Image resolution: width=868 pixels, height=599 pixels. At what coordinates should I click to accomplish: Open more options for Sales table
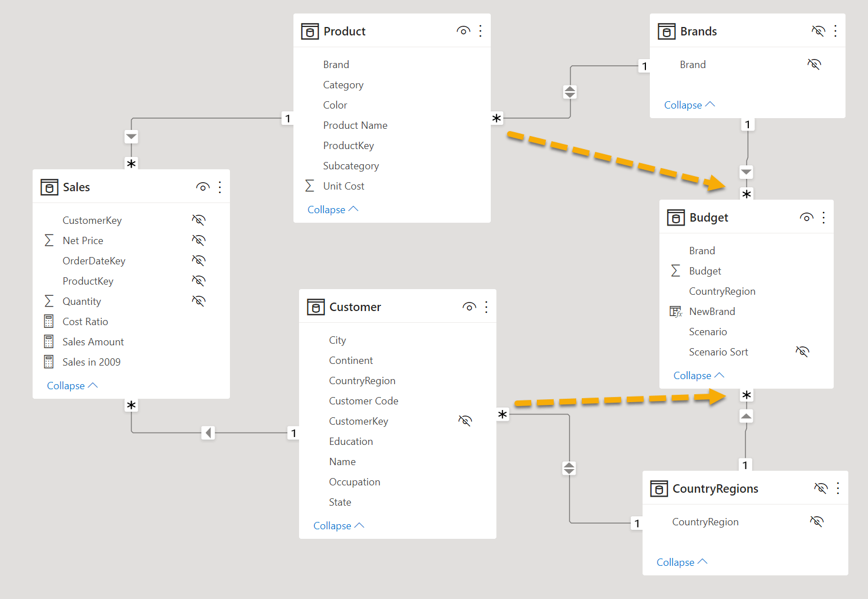pyautogui.click(x=220, y=187)
